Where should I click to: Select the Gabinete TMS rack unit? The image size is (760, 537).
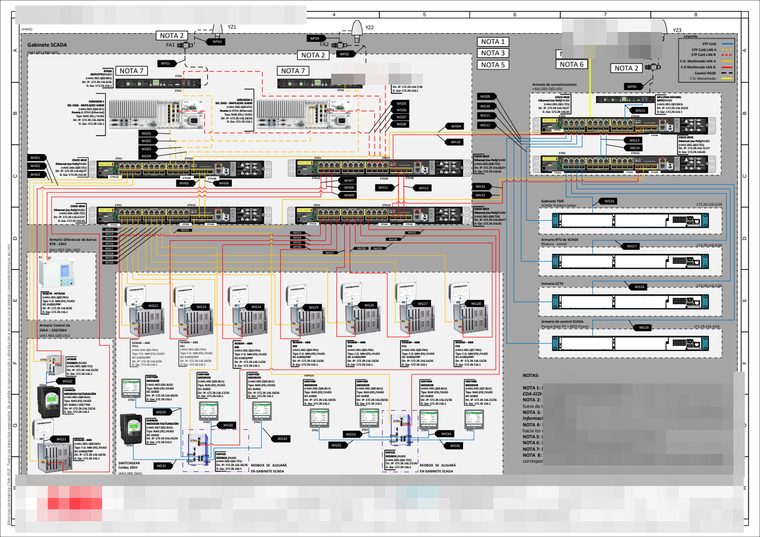pyautogui.click(x=630, y=221)
